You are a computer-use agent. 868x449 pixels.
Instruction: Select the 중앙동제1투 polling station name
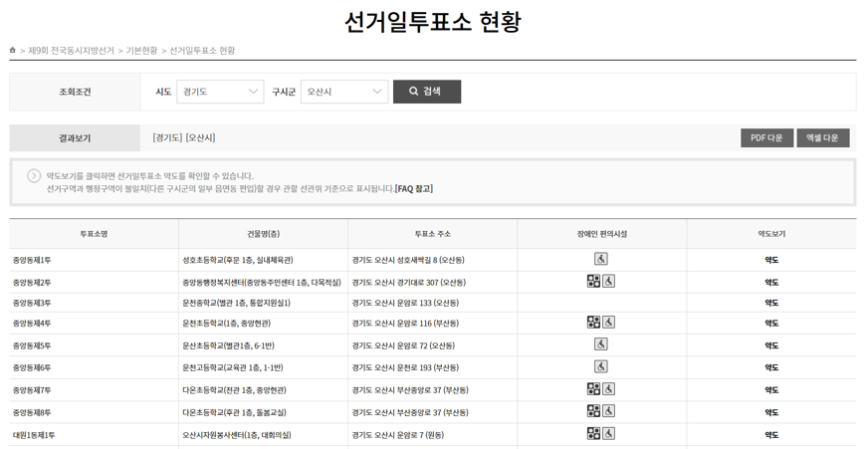(x=32, y=260)
